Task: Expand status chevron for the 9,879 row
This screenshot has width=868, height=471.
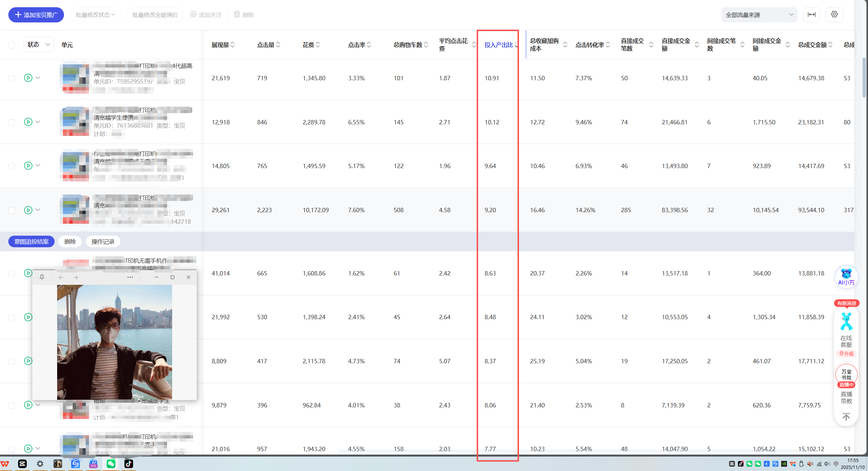Action: point(38,405)
